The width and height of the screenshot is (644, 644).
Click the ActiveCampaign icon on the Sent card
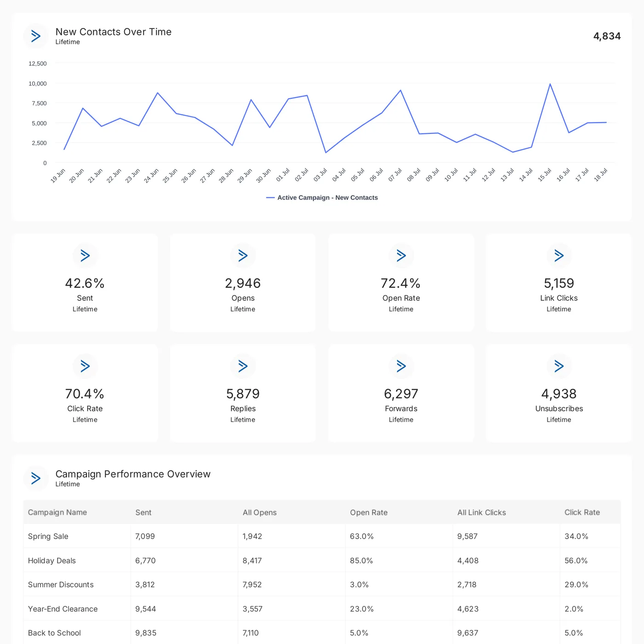[x=85, y=255]
